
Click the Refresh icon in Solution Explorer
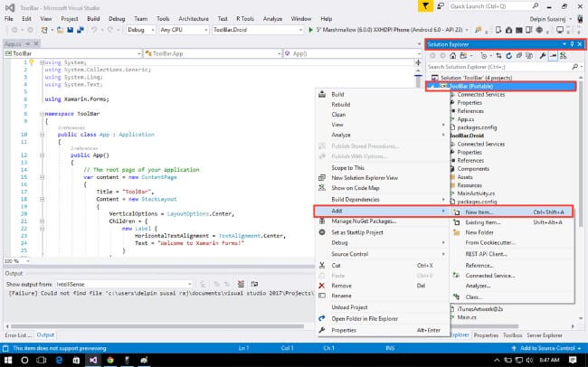509,56
